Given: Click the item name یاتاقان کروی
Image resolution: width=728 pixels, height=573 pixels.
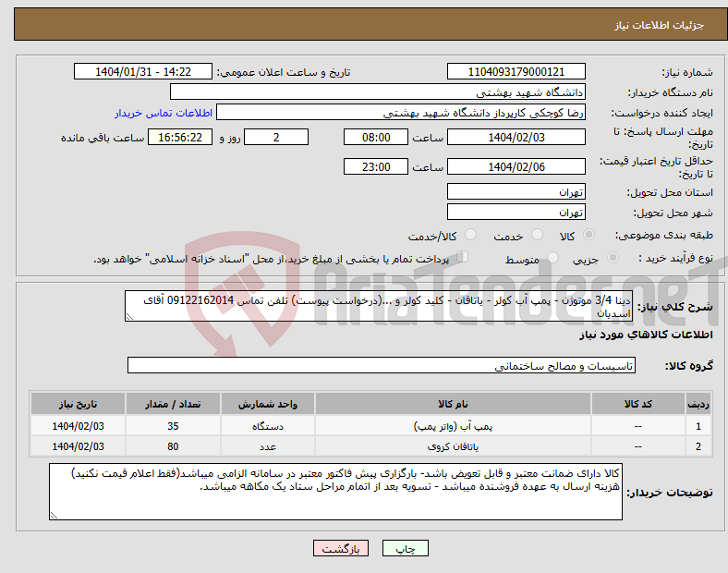Looking at the screenshot, I should click(x=453, y=446).
